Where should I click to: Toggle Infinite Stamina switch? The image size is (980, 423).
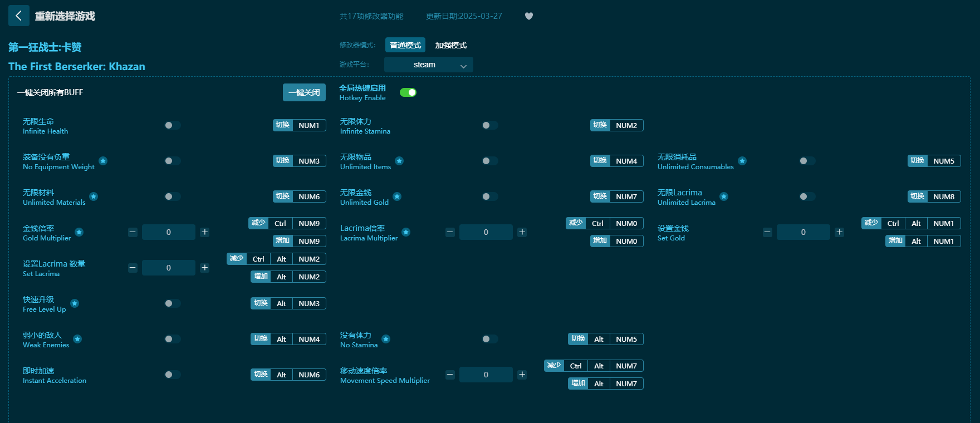pos(490,125)
